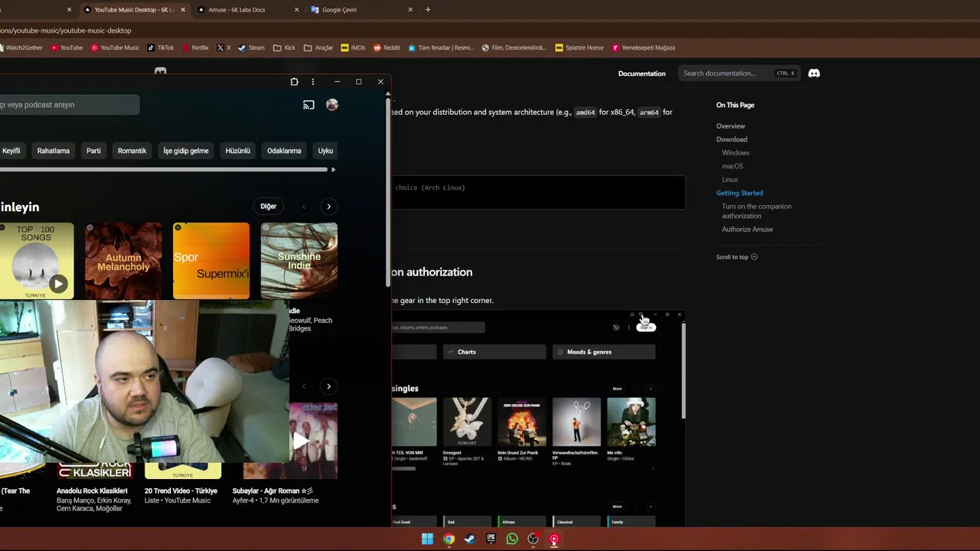Select the Rahatlama mood chip
The width and height of the screenshot is (980, 551).
coord(54,151)
